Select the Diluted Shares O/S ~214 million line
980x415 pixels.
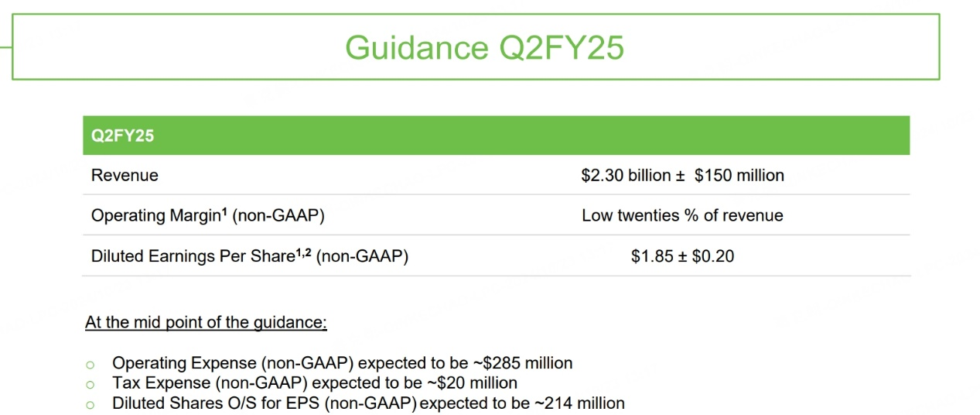point(368,403)
